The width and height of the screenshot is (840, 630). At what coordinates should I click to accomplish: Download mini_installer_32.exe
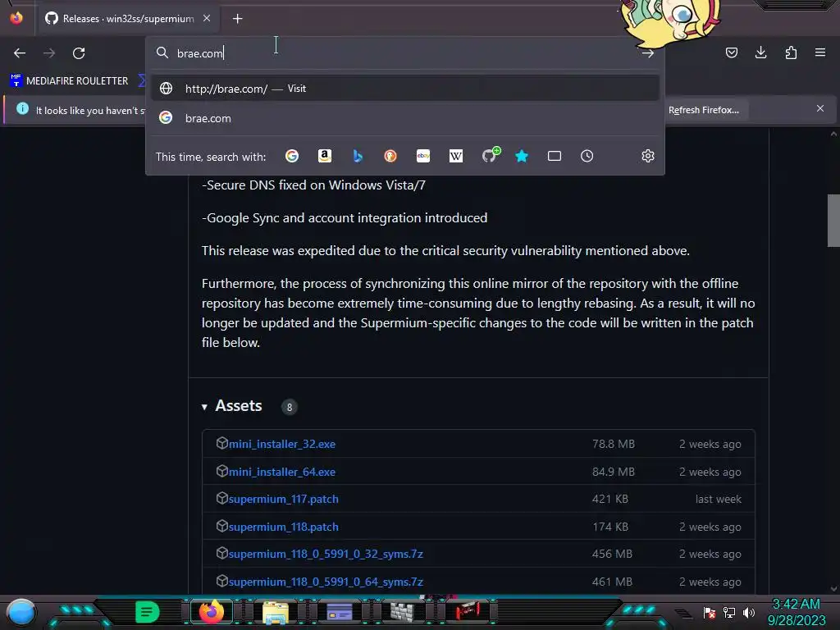tap(282, 444)
